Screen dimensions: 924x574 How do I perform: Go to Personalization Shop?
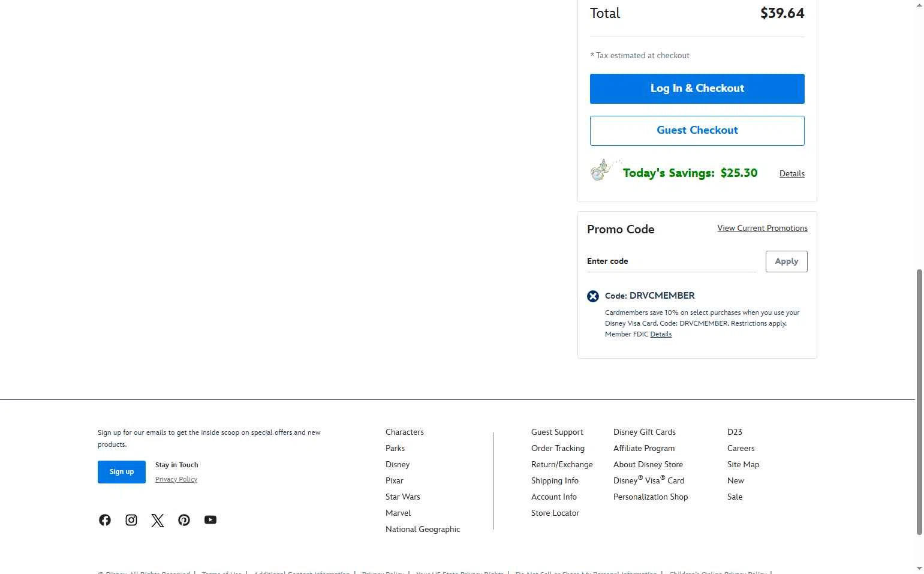[x=651, y=497]
